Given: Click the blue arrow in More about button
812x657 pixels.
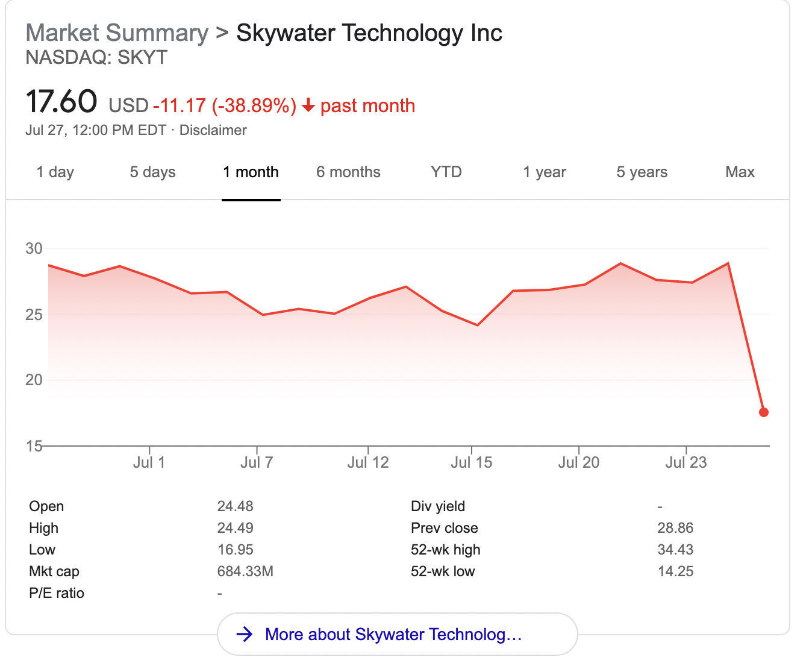Looking at the screenshot, I should pos(245,634).
